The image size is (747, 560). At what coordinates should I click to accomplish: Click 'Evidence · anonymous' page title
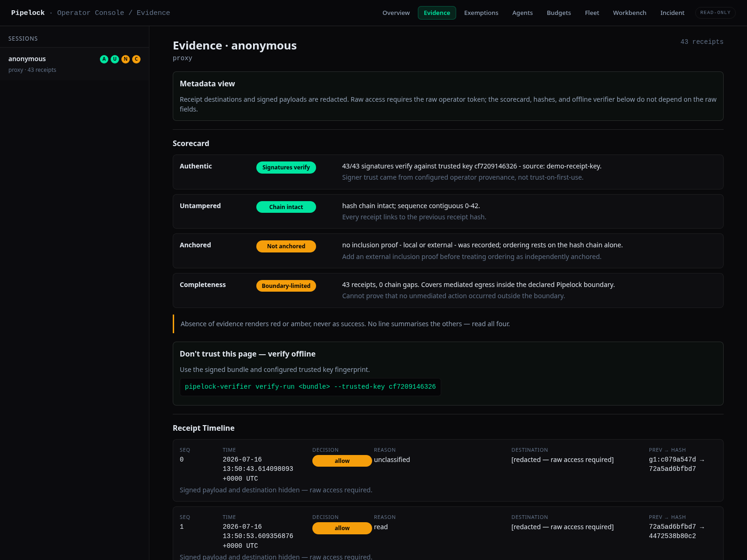click(234, 46)
